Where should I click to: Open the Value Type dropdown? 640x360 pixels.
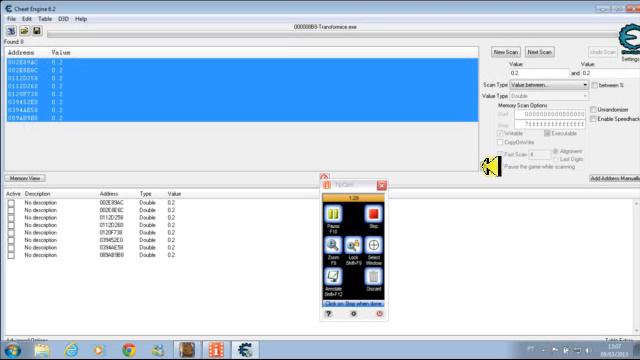coord(549,96)
